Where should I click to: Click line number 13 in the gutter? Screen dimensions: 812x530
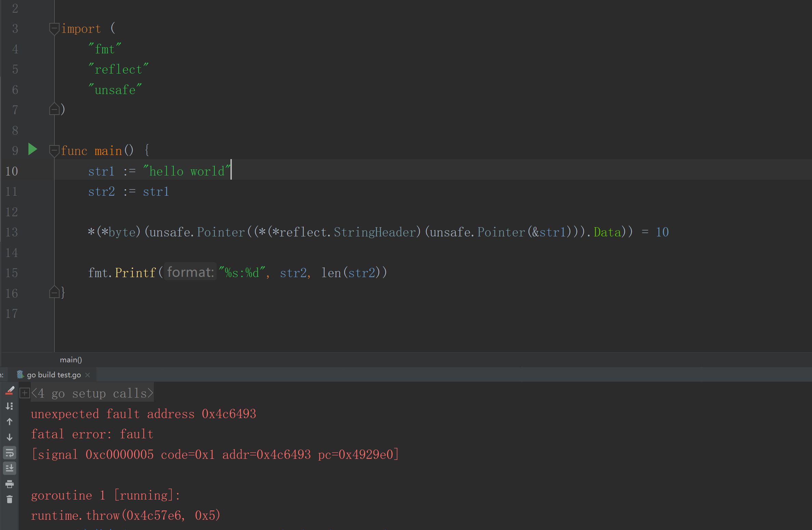coord(12,232)
